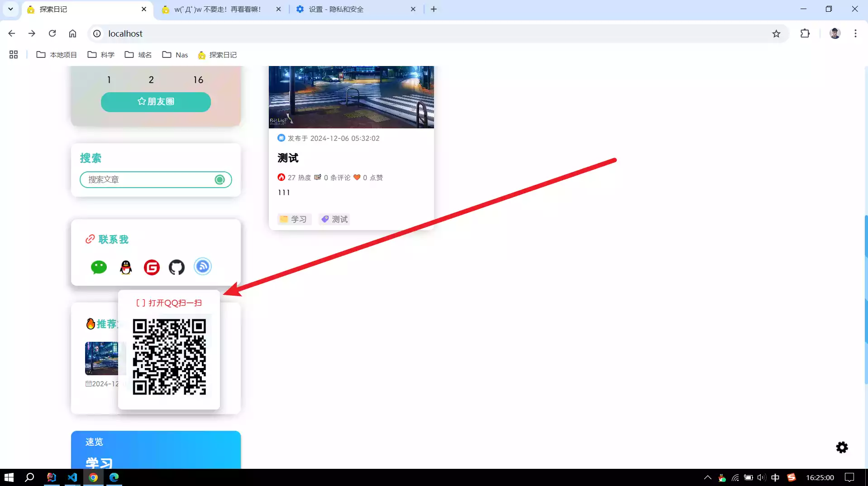Close the 设置 - 隐私和安全 tab
The height and width of the screenshot is (486, 868).
pyautogui.click(x=413, y=9)
